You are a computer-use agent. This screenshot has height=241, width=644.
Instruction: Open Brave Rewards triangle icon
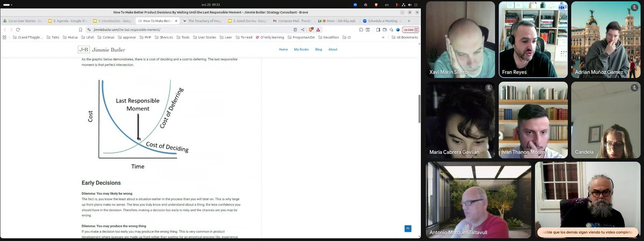318,30
